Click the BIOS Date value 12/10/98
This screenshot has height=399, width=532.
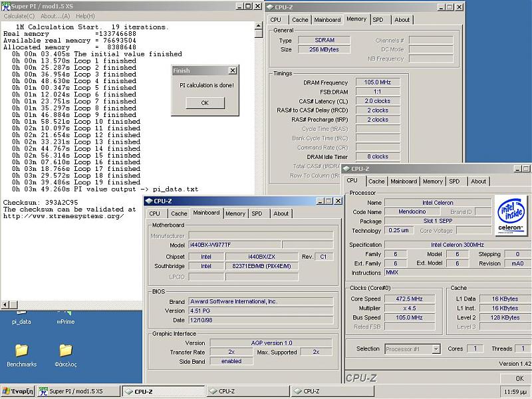coord(261,321)
